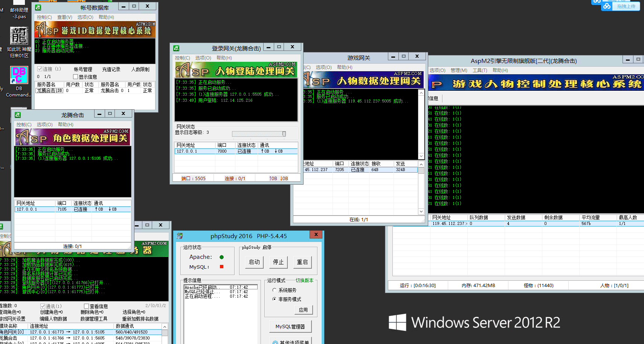Open 帮助(H) menu in 游戏网关 window

[x=345, y=67]
